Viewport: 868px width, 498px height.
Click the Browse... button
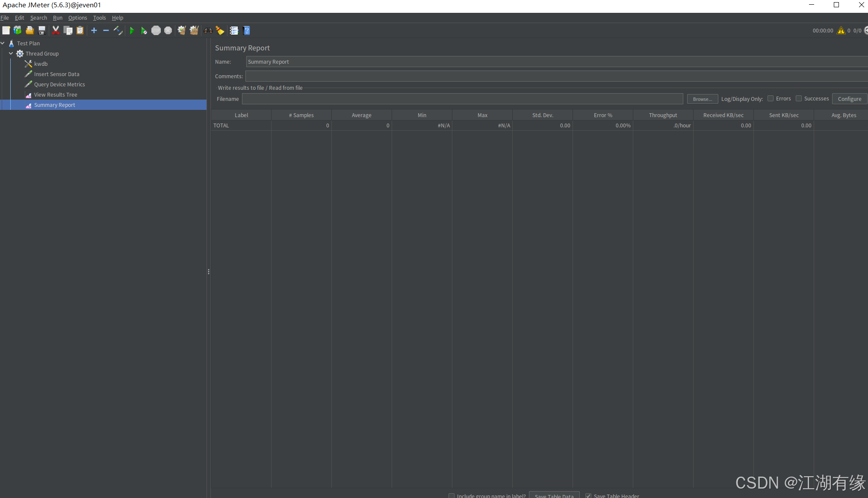pyautogui.click(x=702, y=99)
